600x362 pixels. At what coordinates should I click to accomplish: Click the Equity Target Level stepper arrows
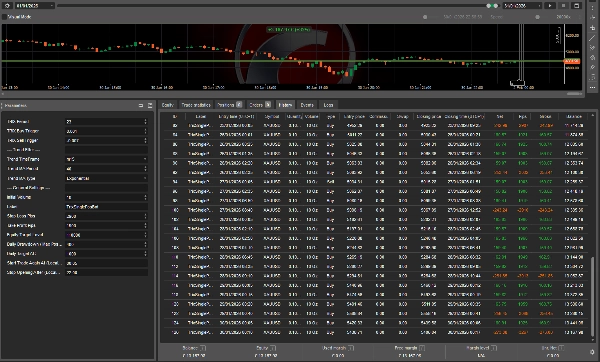[145, 235]
